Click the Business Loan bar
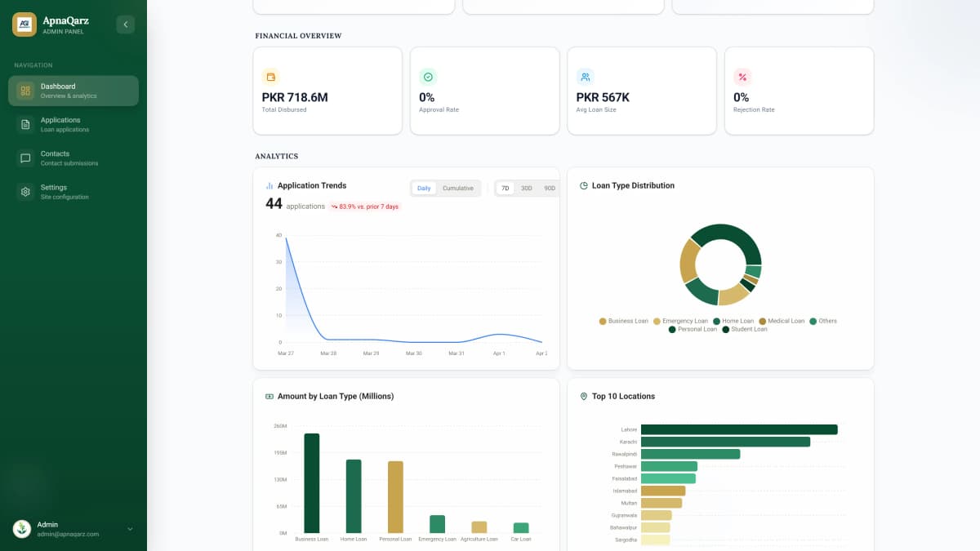 click(x=312, y=483)
